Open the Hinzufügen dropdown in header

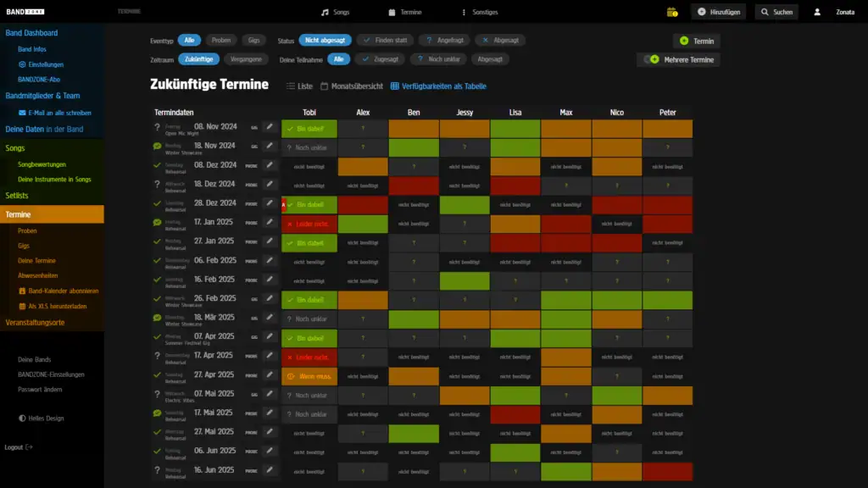coord(719,12)
